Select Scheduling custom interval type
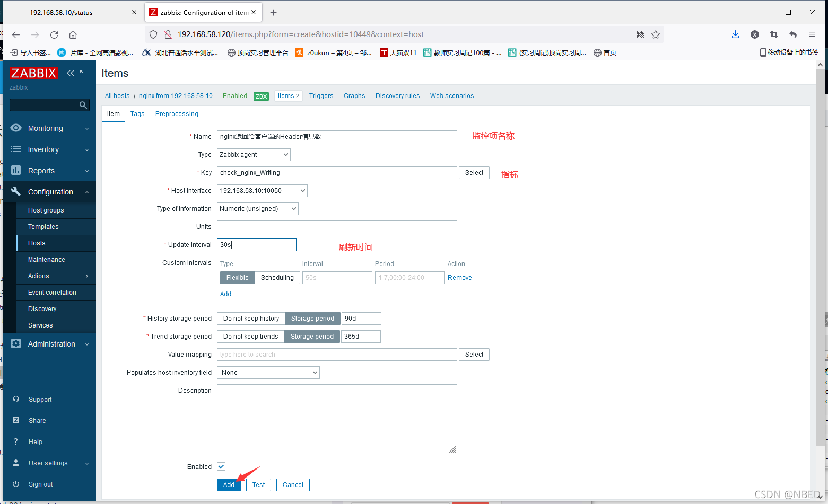This screenshot has width=828, height=504. 277,277
